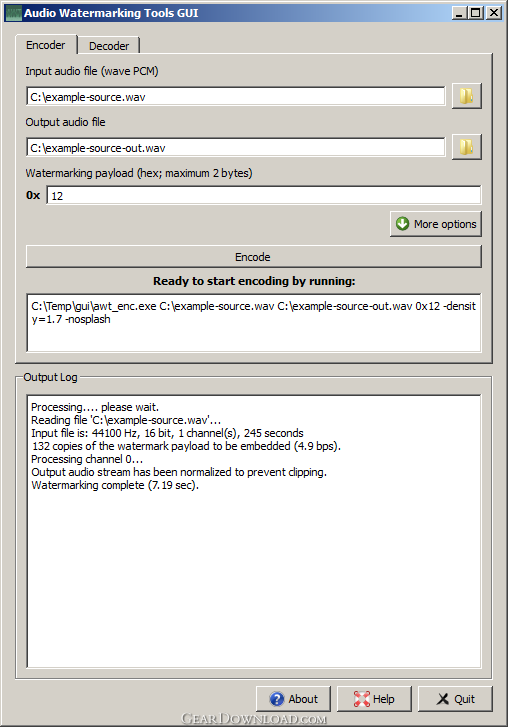508x727 pixels.
Task: Click the 'Output Log' group title
Action: coord(50,377)
